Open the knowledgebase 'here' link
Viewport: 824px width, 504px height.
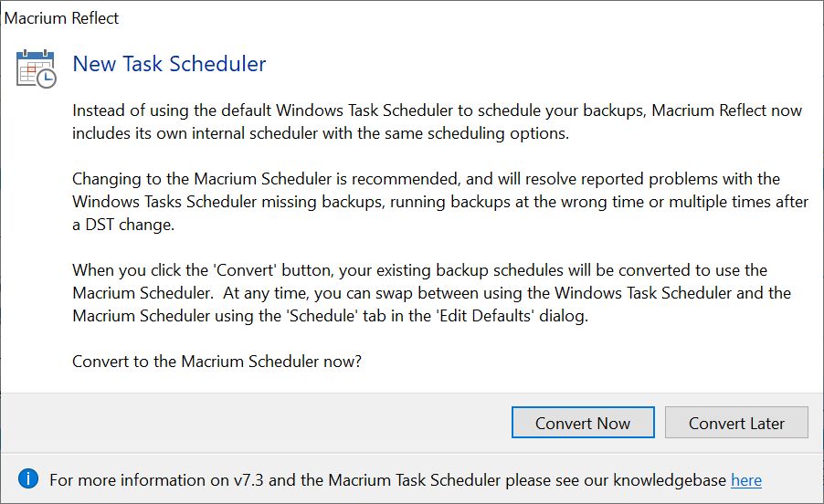[745, 480]
